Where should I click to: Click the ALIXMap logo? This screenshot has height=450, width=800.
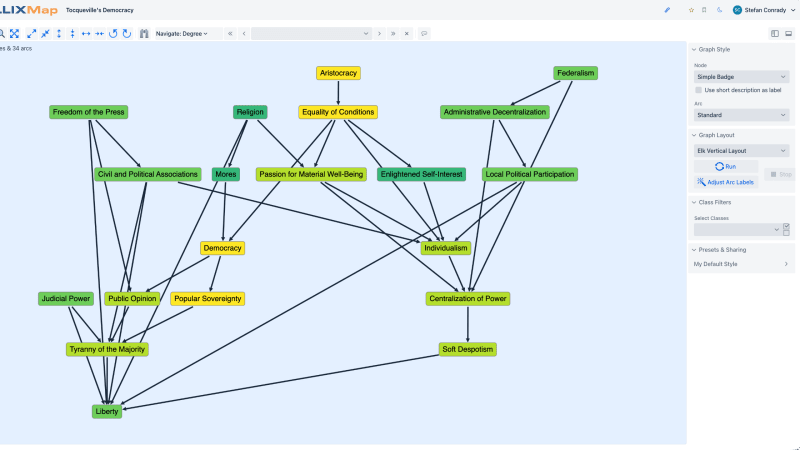coord(29,10)
